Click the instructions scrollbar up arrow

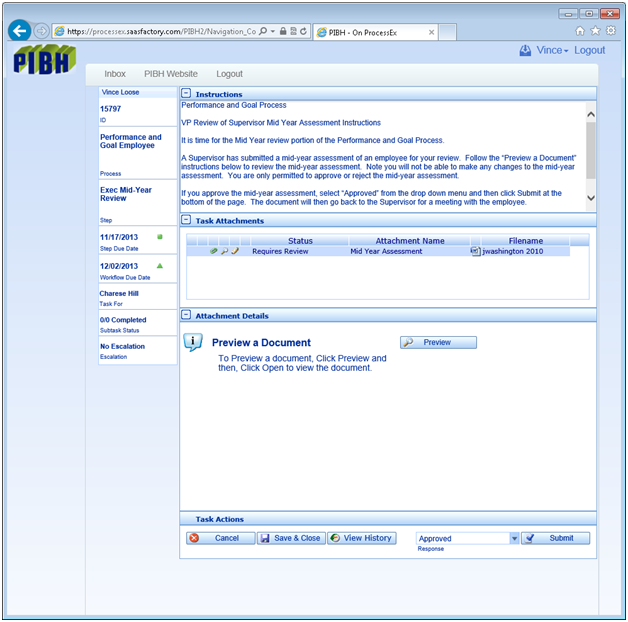coord(591,115)
